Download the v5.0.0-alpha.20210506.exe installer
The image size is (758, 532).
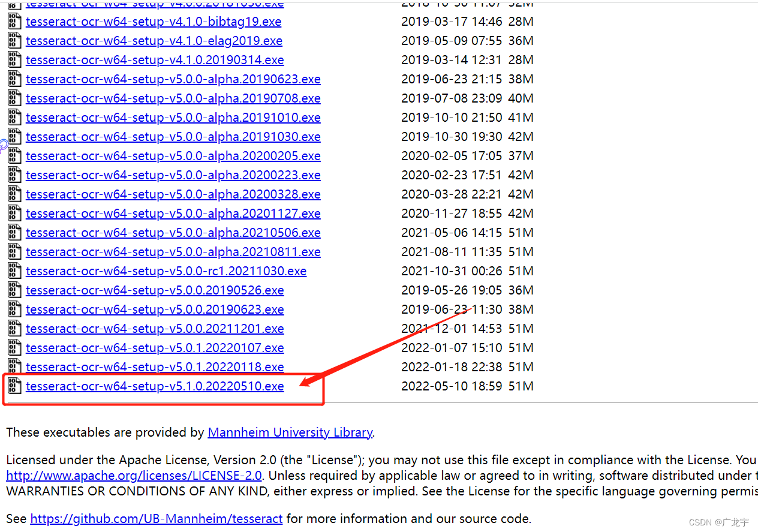(x=173, y=233)
